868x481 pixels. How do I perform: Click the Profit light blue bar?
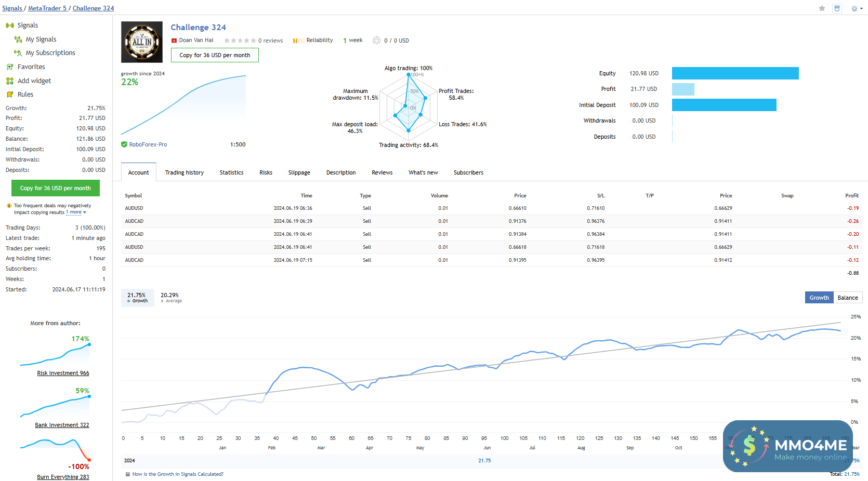coord(683,89)
